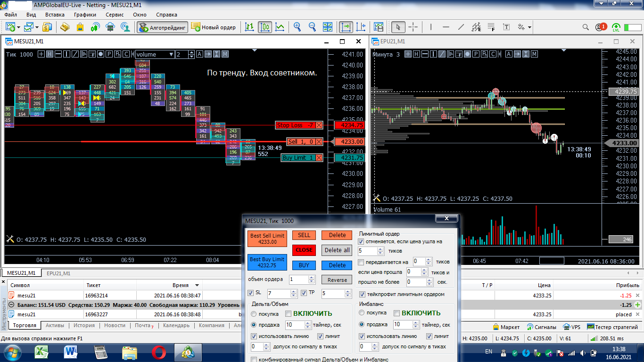The width and height of the screenshot is (644, 362).
Task: Zoom out on the chart
Action: pyautogui.click(x=313, y=27)
